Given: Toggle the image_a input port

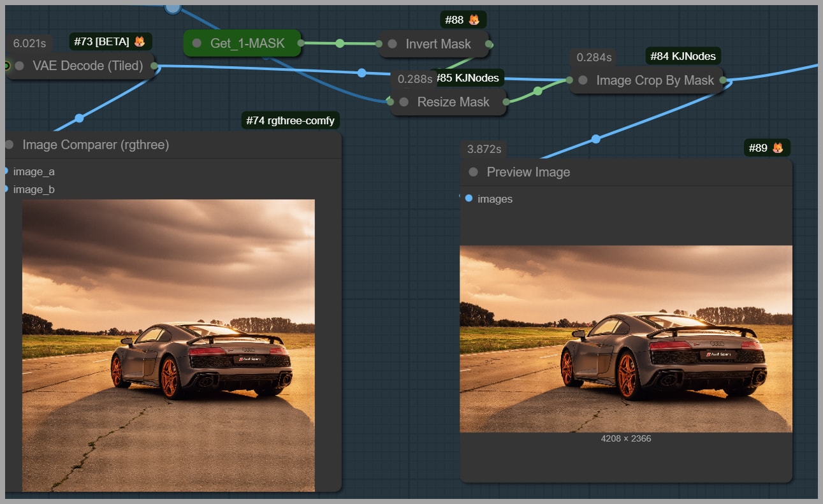Looking at the screenshot, I should tap(6, 171).
